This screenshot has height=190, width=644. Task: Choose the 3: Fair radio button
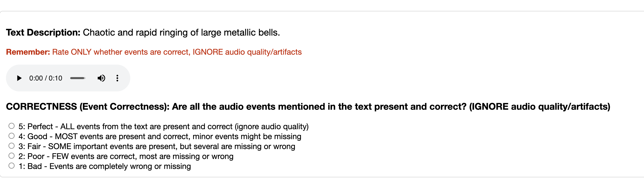pyautogui.click(x=12, y=146)
